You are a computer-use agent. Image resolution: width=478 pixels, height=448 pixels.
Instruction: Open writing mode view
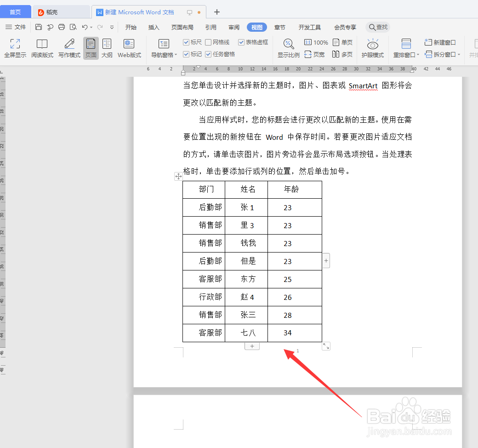68,48
